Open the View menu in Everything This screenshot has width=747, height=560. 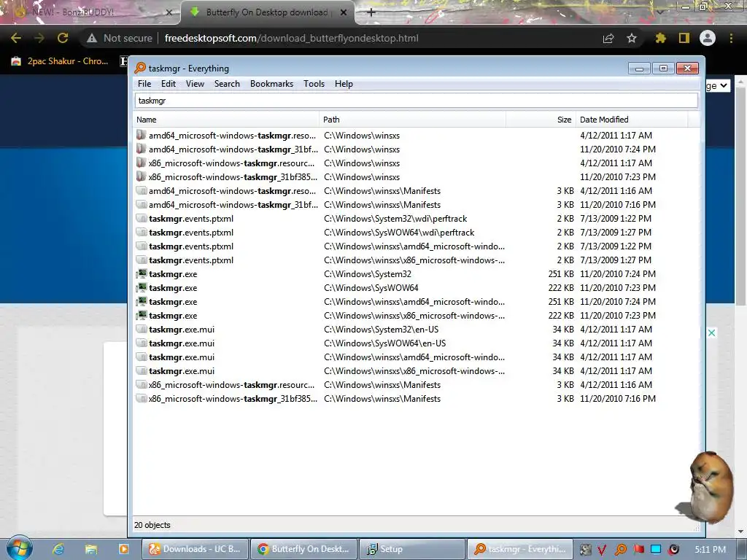pos(195,84)
